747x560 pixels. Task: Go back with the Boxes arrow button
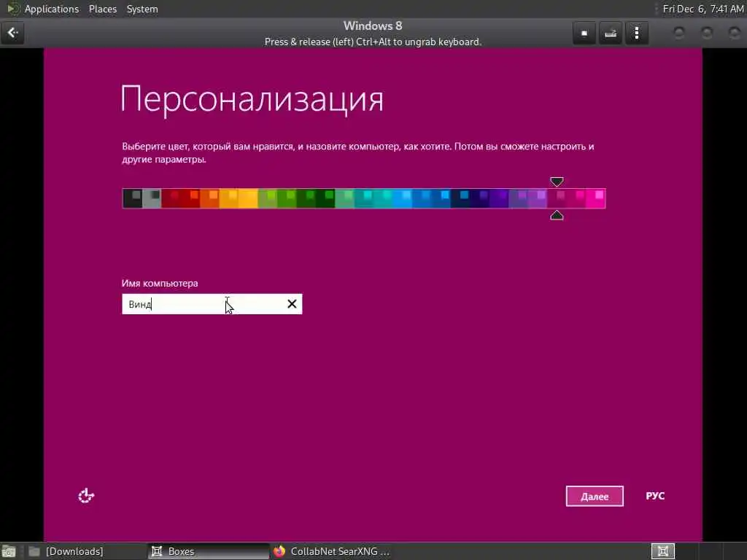[x=12, y=33]
